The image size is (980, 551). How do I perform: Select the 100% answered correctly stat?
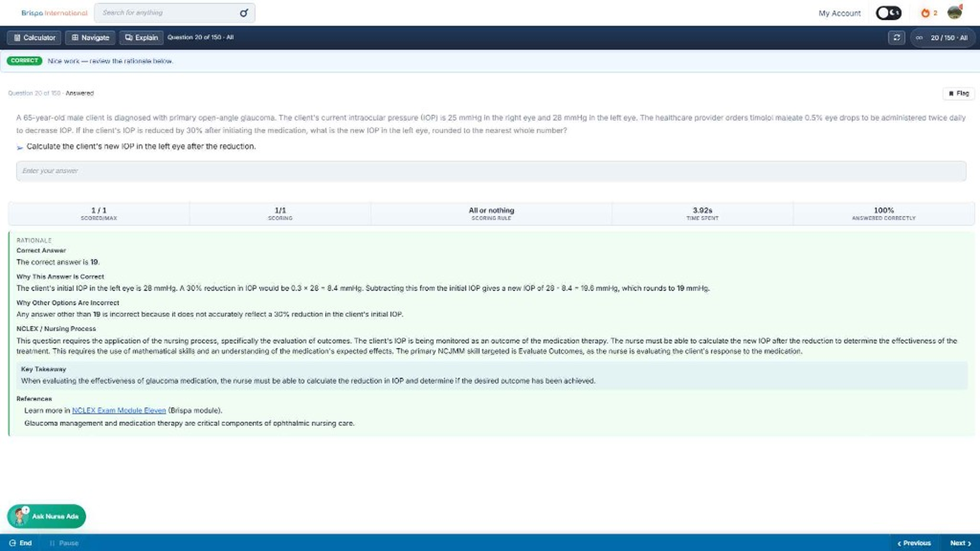(x=883, y=213)
